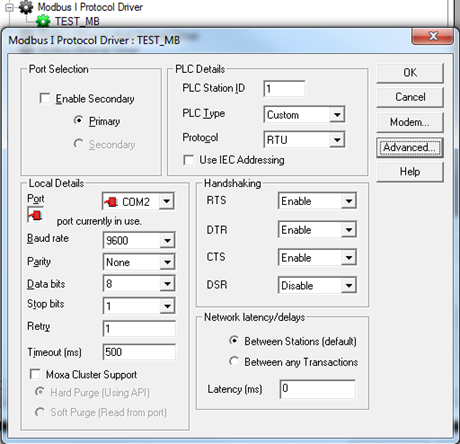
Task: Open the PLC Type dropdown
Action: (x=337, y=115)
